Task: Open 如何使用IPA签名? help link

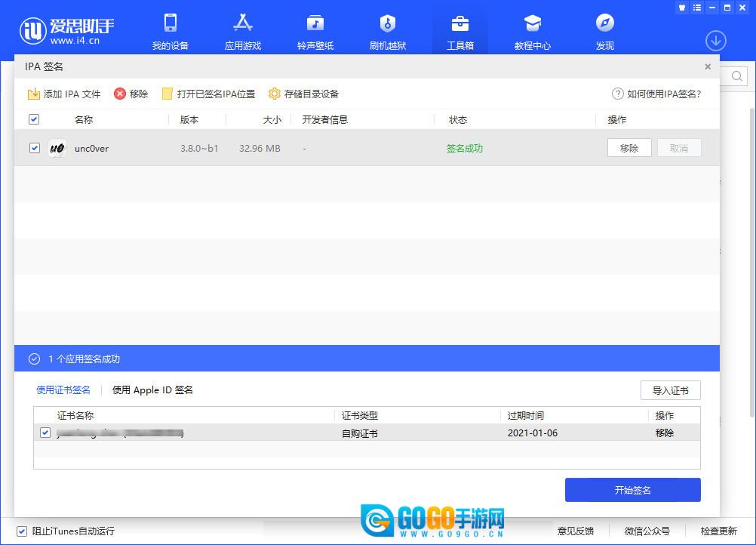Action: point(656,94)
